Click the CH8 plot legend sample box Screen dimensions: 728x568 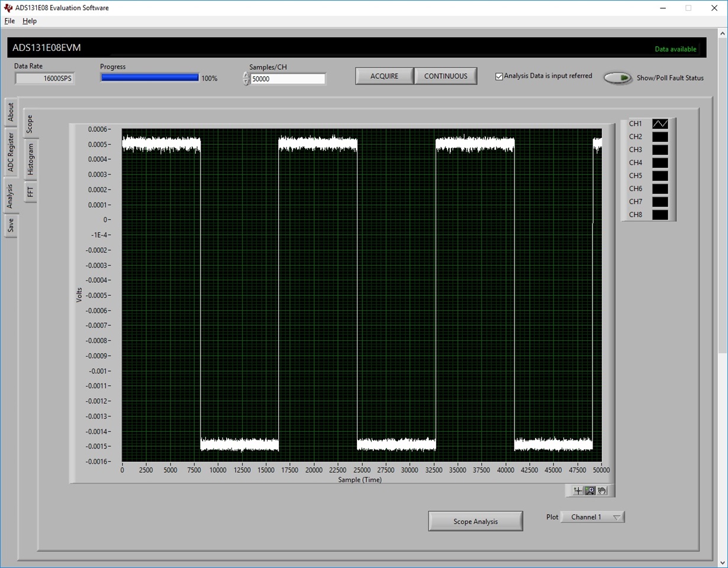pyautogui.click(x=660, y=215)
